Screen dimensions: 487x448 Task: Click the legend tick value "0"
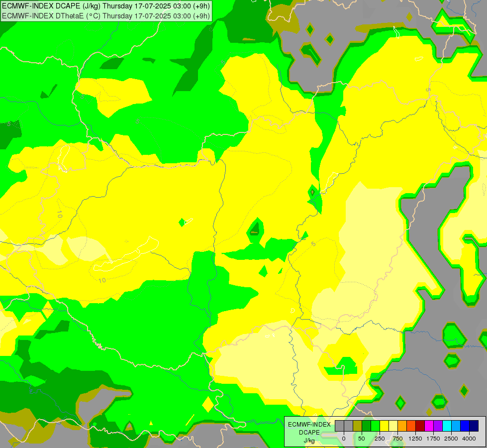pos(344,439)
